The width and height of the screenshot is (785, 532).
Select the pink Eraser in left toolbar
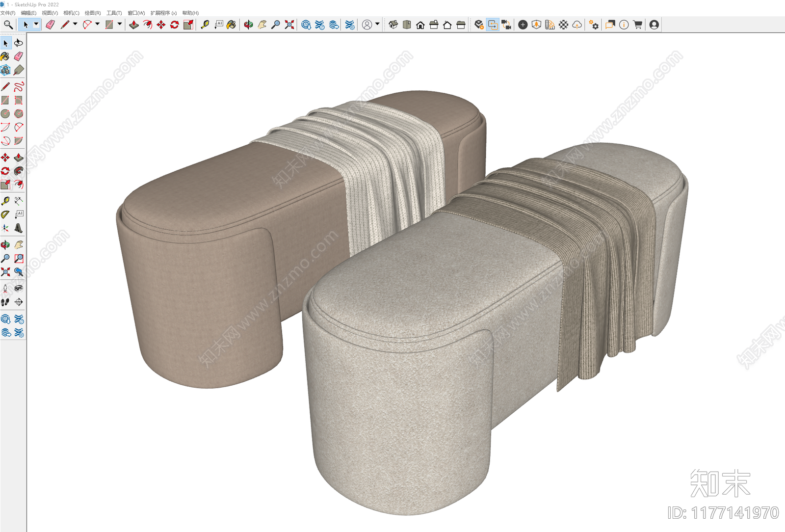pyautogui.click(x=19, y=56)
